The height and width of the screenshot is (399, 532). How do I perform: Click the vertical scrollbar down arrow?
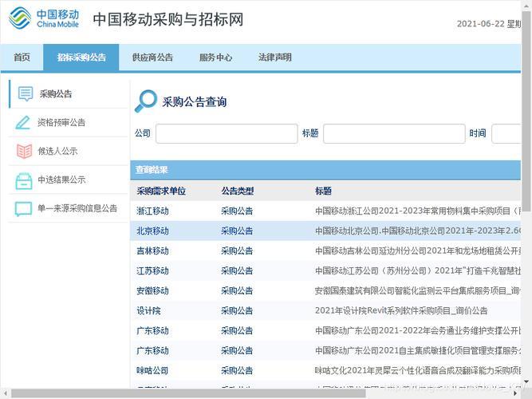(x=526, y=383)
